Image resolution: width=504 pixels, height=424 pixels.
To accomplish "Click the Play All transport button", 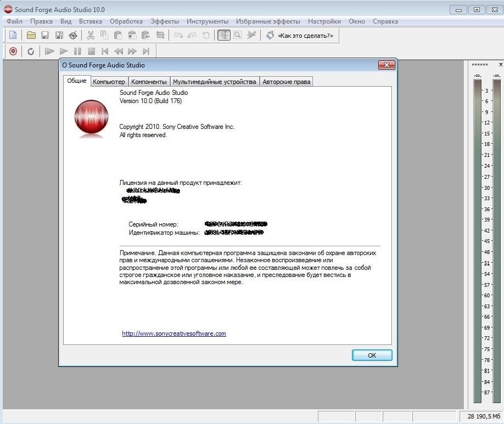I will pyautogui.click(x=49, y=51).
